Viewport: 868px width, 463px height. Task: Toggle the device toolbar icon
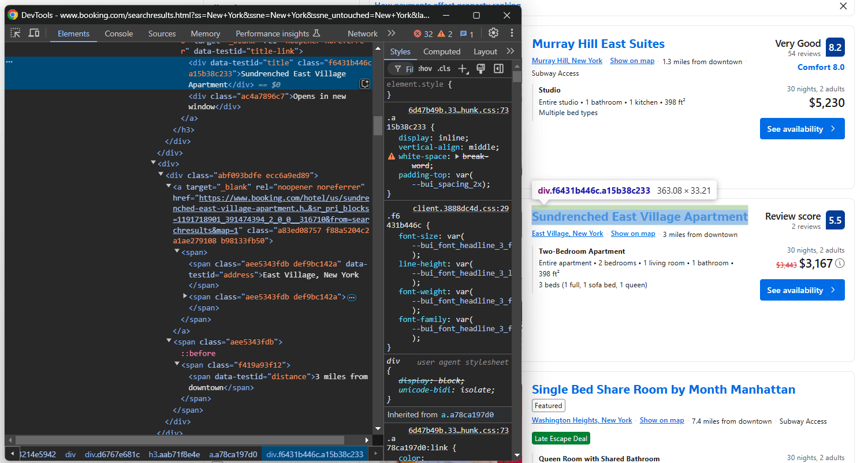34,34
